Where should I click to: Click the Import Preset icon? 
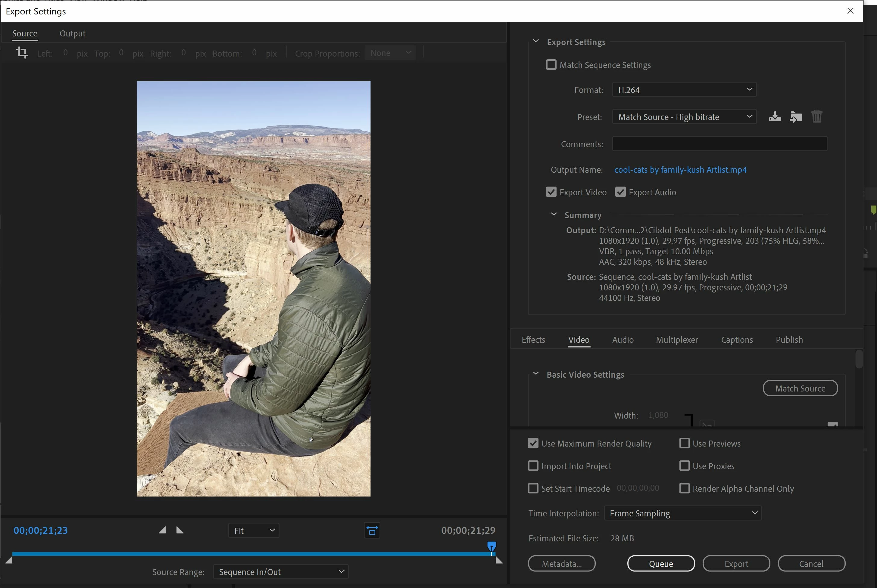[x=796, y=117]
